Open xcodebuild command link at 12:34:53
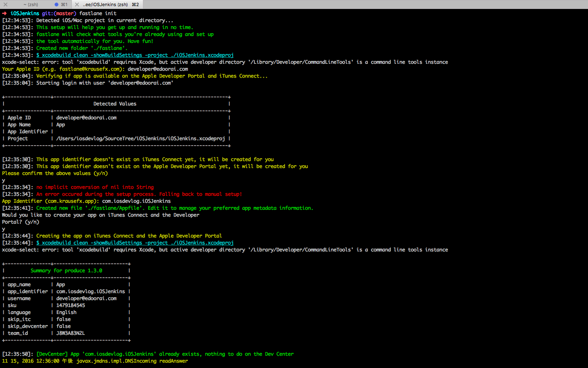Screen dimensions: 588x368 tap(135, 55)
